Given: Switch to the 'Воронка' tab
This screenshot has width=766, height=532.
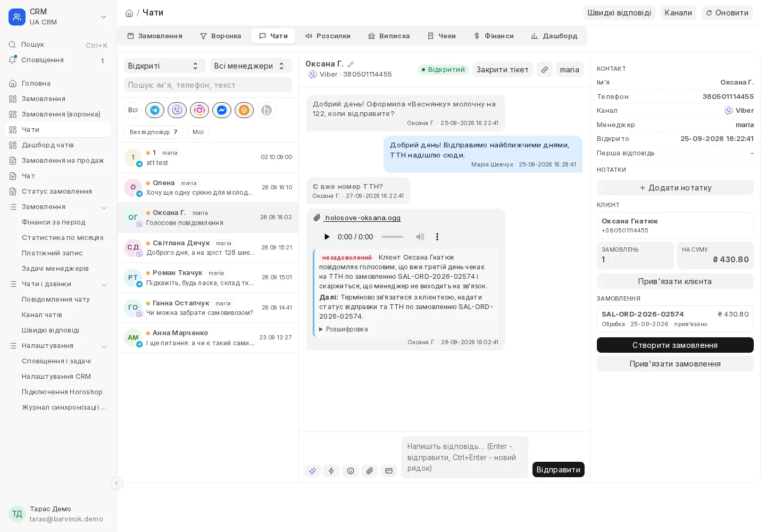Looking at the screenshot, I should [220, 36].
